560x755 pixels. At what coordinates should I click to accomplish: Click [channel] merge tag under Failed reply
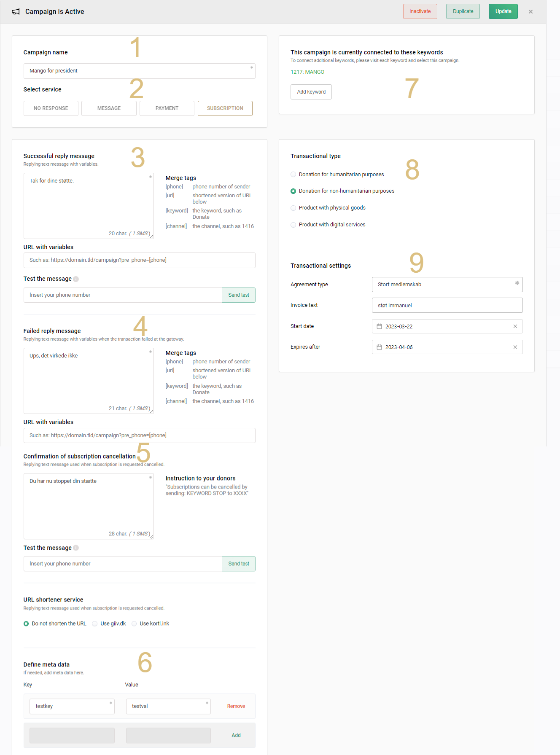coord(176,401)
